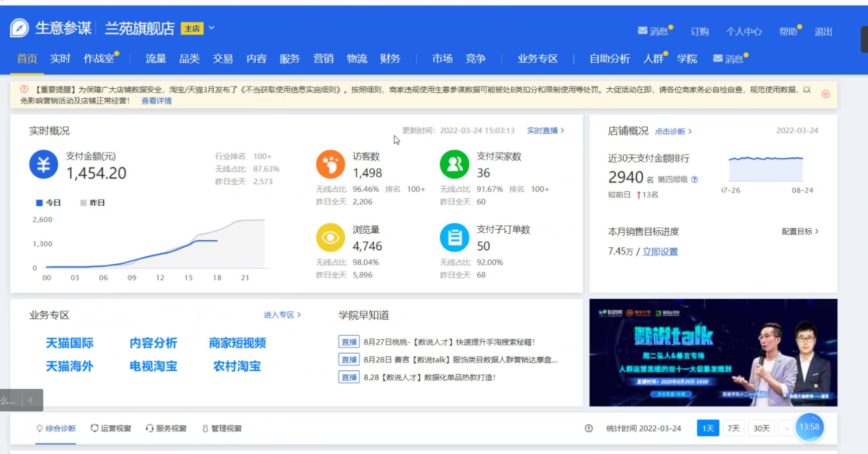Open 实时直播 chevron link
Screen dimensions: 868x454
[546, 130]
